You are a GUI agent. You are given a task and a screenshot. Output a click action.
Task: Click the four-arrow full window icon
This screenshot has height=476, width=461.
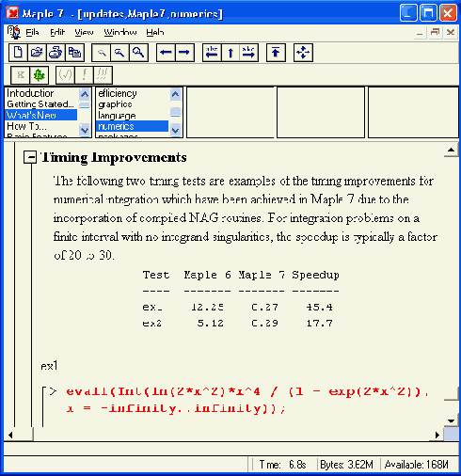[303, 53]
